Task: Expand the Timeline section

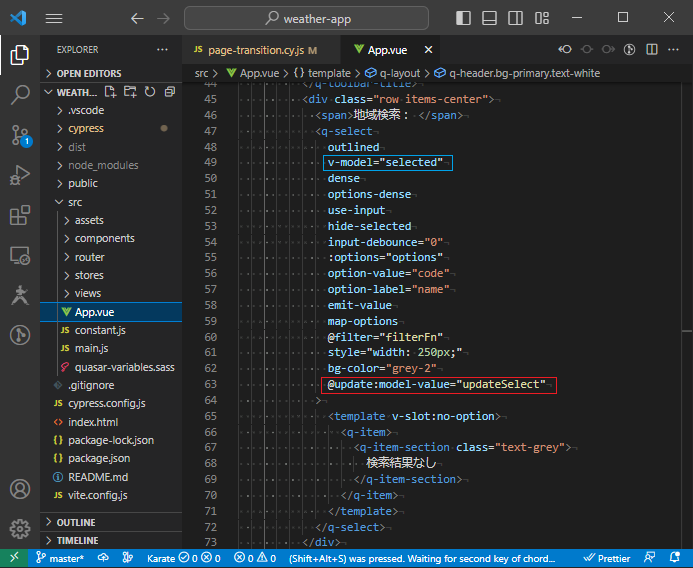Action: point(110,541)
